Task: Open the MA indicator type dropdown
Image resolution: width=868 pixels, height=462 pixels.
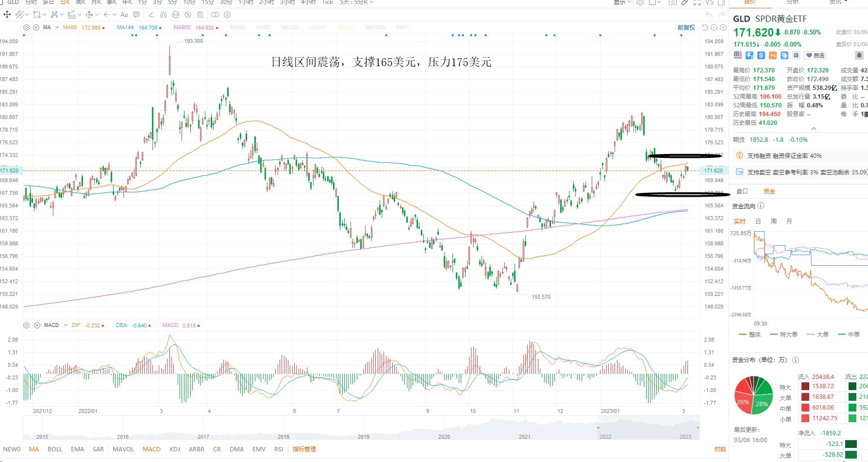Action: coord(57,27)
